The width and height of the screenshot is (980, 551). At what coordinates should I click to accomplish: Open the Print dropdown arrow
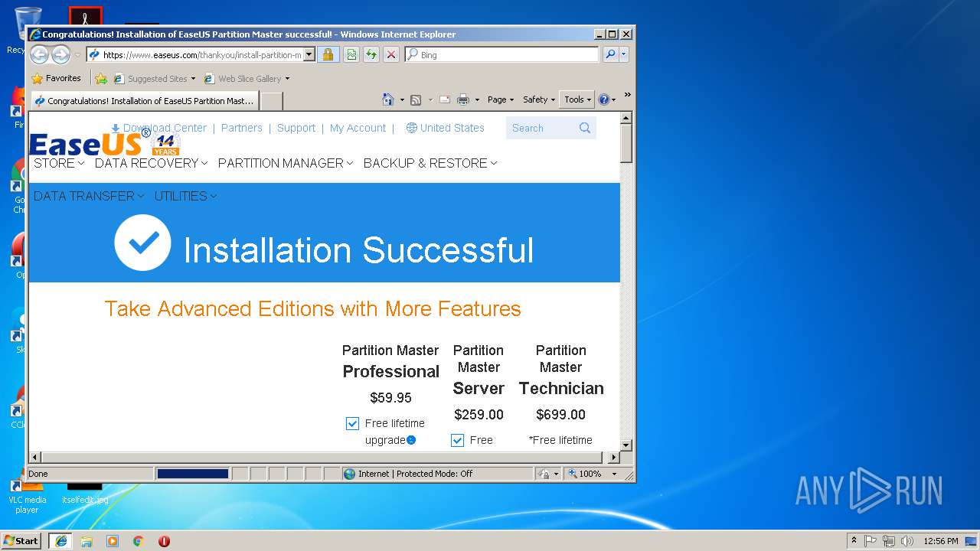click(477, 100)
